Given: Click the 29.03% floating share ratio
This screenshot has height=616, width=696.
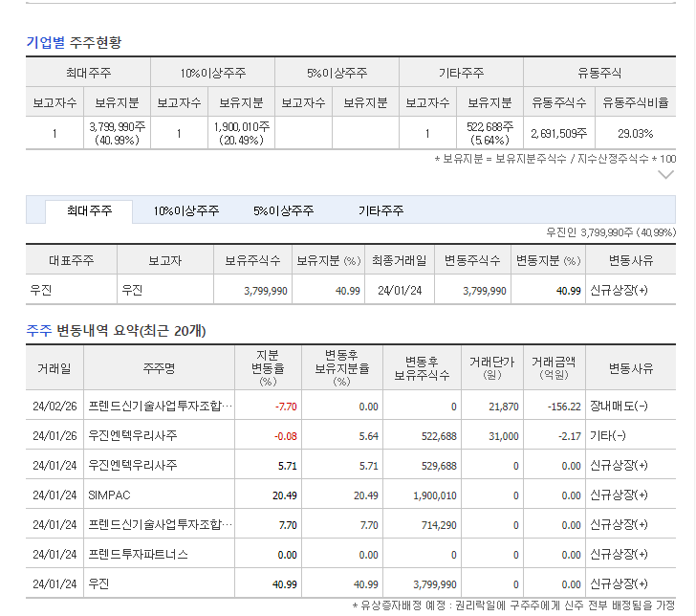Looking at the screenshot, I should point(635,133).
